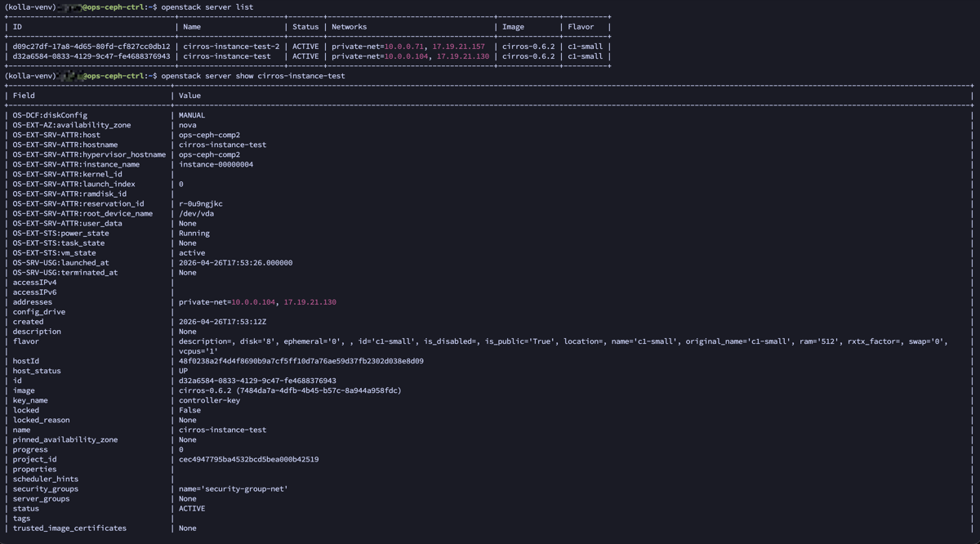
Task: Click the key_name field
Action: click(30, 399)
